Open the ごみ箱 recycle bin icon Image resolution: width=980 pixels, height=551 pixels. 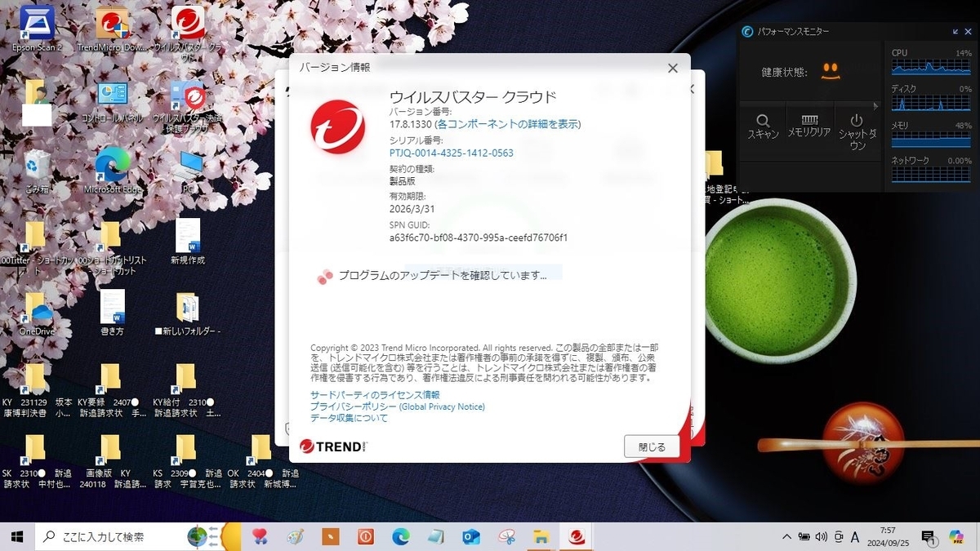[x=37, y=171]
